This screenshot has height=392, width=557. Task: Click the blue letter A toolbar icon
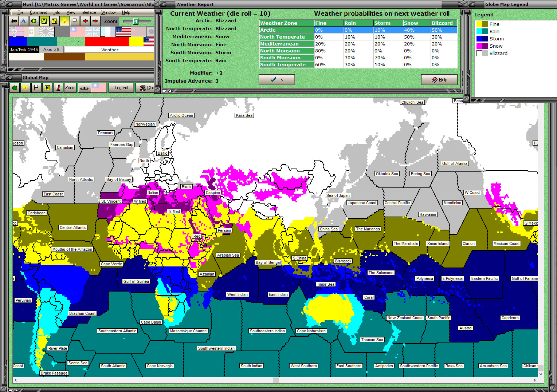(x=24, y=21)
